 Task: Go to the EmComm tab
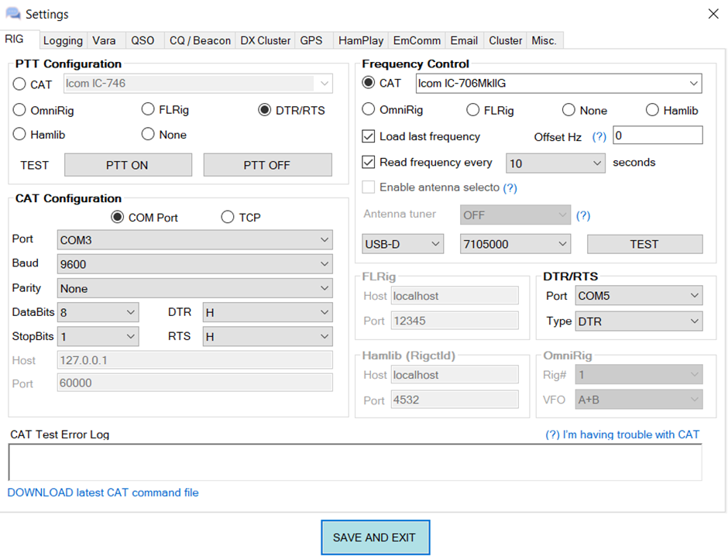[x=417, y=40]
